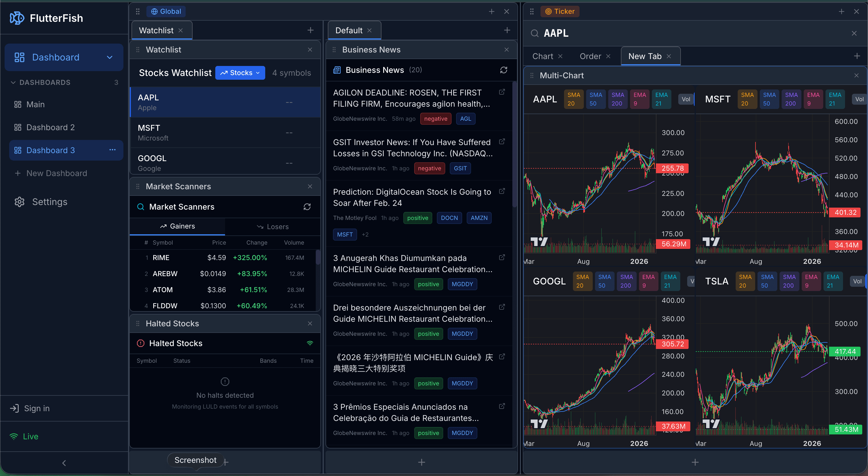Click the Sign in icon
This screenshot has height=476, width=868.
pyautogui.click(x=14, y=408)
